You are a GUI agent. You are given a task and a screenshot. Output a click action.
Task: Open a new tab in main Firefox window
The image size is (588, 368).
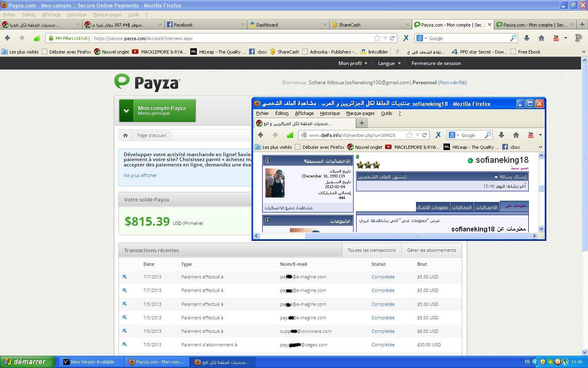[x=582, y=25]
